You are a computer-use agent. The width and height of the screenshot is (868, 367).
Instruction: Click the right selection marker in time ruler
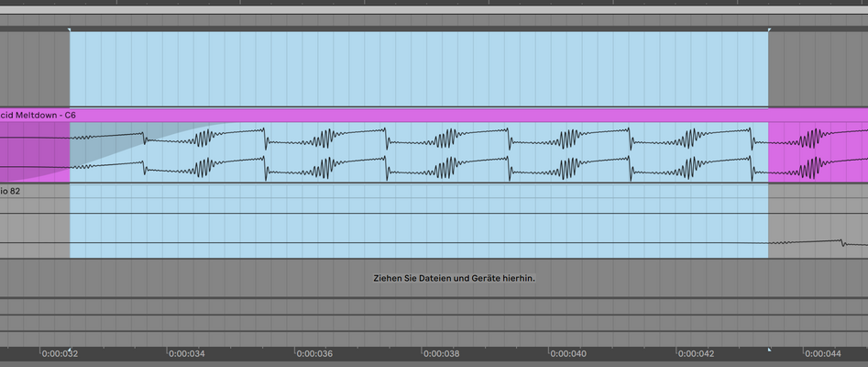click(x=769, y=350)
